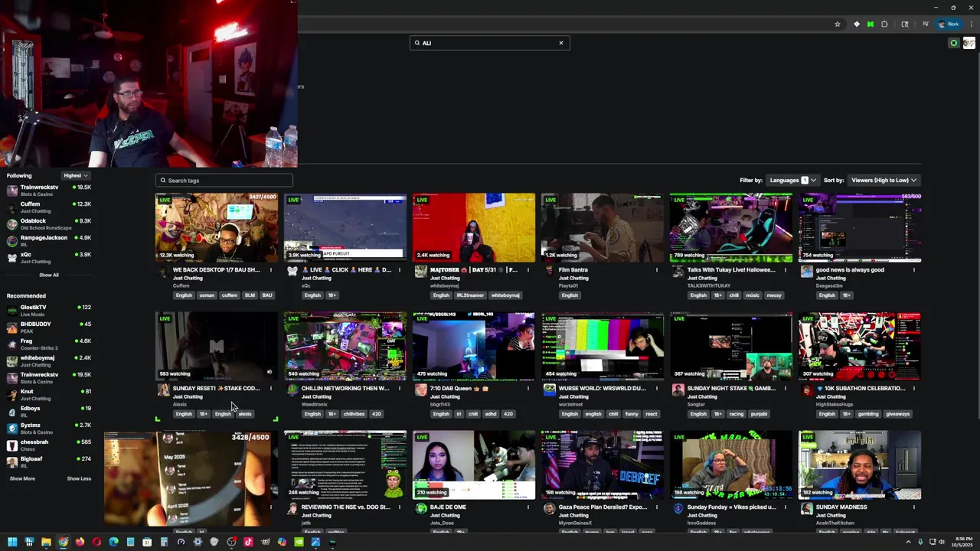Click the ALI search input field
The image size is (980, 551).
[x=489, y=43]
